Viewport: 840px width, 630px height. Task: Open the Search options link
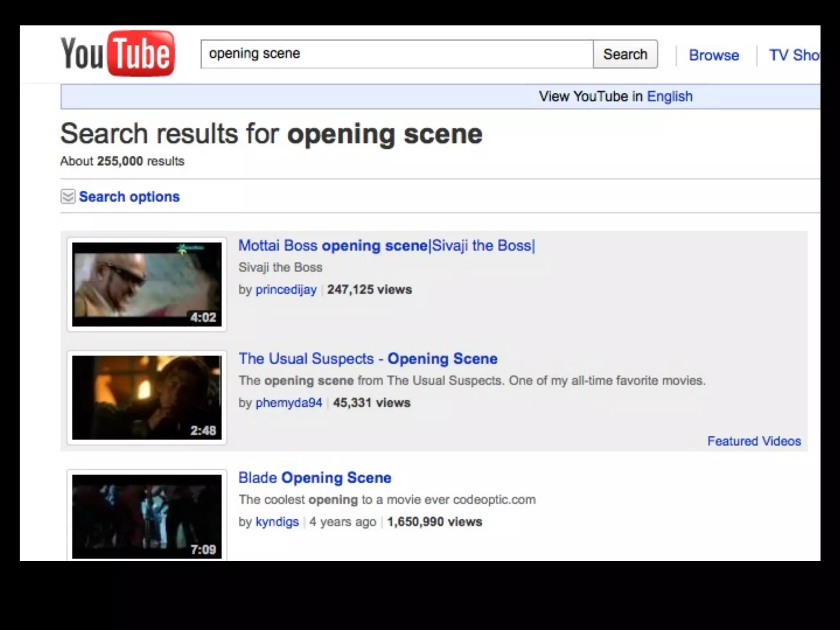(x=129, y=197)
